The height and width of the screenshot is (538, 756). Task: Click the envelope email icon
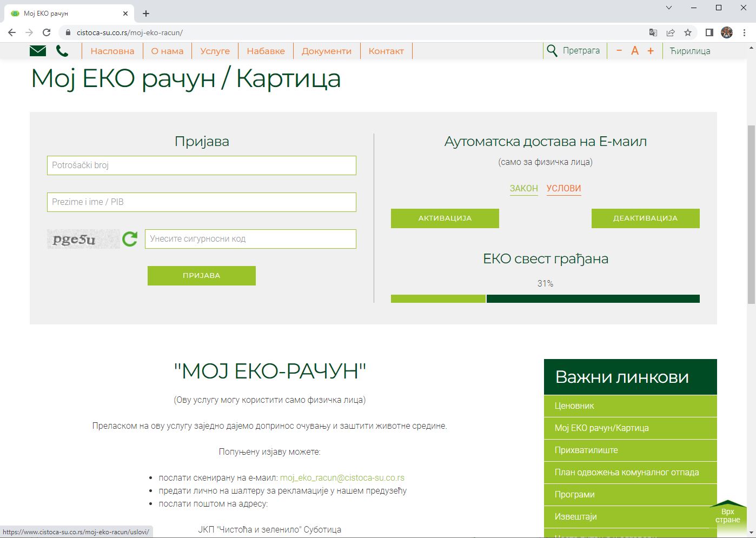38,51
